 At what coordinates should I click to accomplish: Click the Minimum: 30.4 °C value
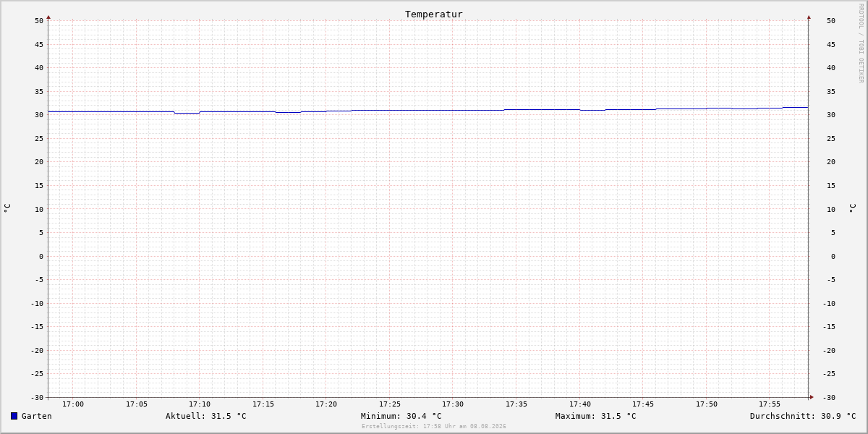(401, 416)
